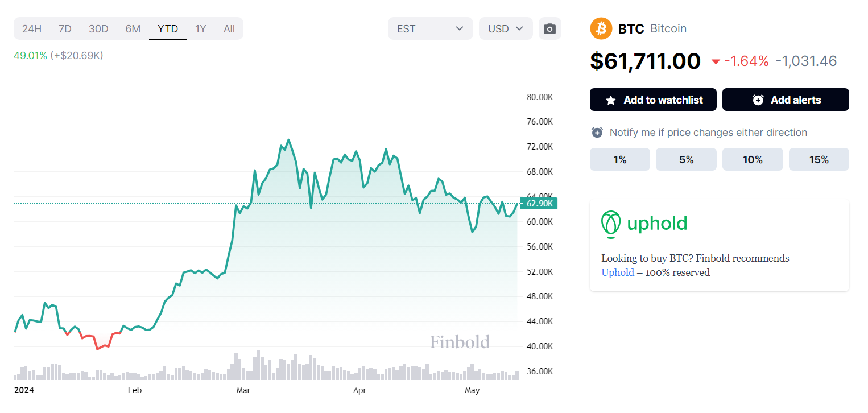
Task: Select the 1% price alert option
Action: pyautogui.click(x=619, y=160)
